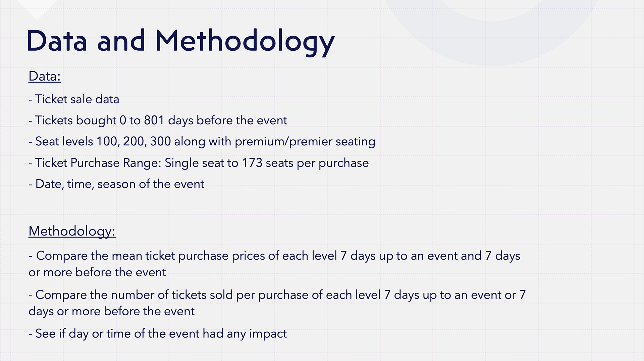The height and width of the screenshot is (361, 644).
Task: Click the "premium/premier seating" phrase
Action: [305, 141]
